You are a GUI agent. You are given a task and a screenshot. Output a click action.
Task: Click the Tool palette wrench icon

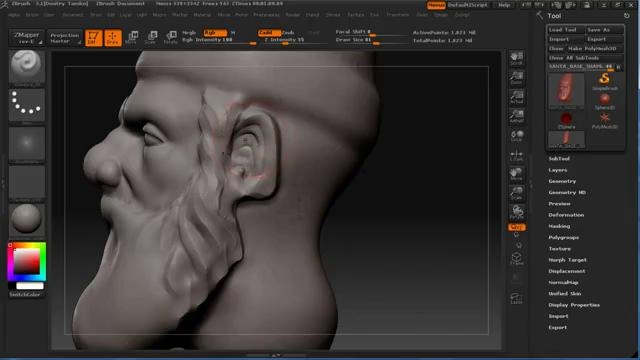tap(540, 16)
